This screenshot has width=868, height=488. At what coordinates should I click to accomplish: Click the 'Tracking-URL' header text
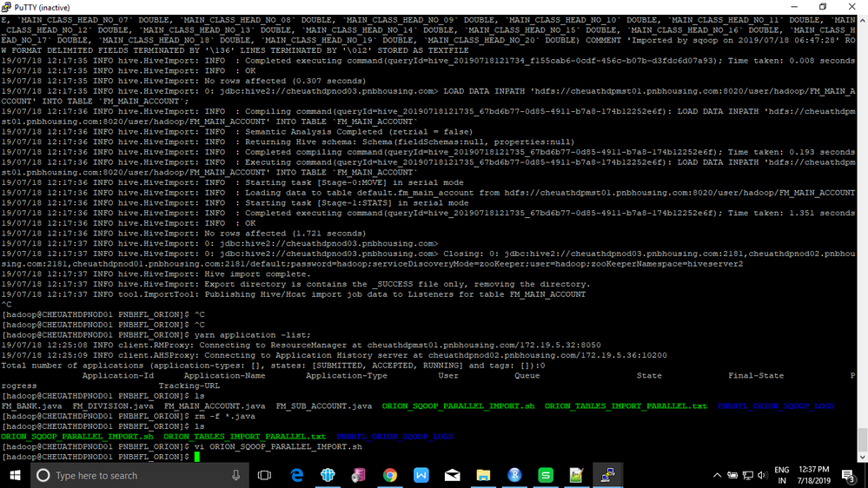pos(189,386)
